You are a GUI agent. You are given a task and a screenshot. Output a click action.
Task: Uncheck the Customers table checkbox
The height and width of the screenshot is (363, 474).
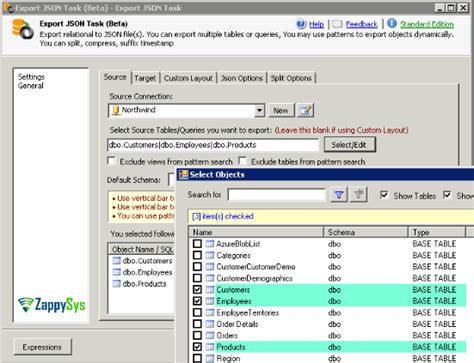click(197, 289)
